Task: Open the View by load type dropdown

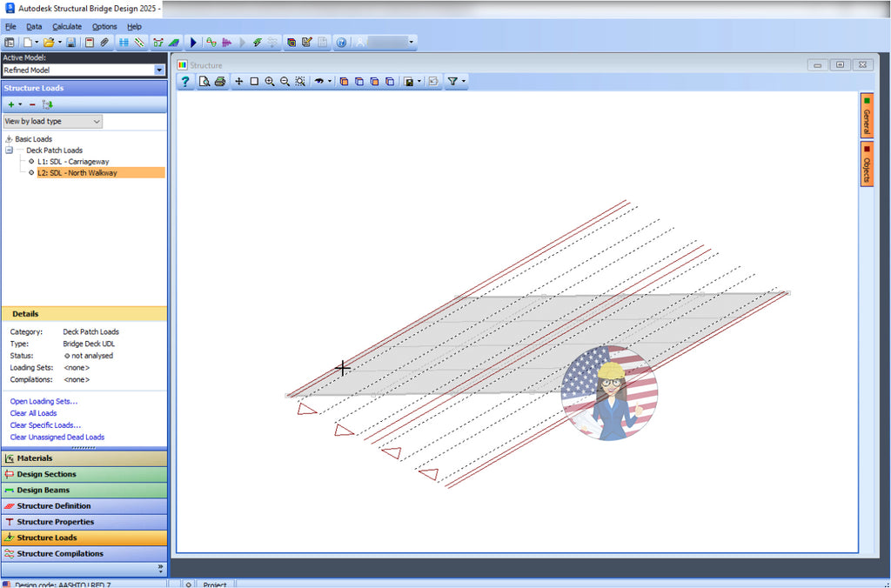Action: [96, 122]
